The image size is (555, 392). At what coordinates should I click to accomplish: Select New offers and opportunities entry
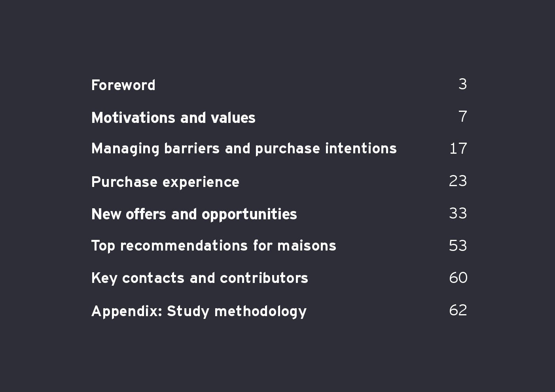point(194,214)
